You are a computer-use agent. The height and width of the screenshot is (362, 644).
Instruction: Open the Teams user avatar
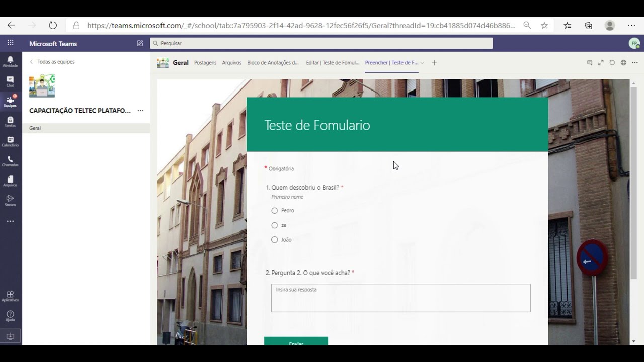tap(634, 44)
